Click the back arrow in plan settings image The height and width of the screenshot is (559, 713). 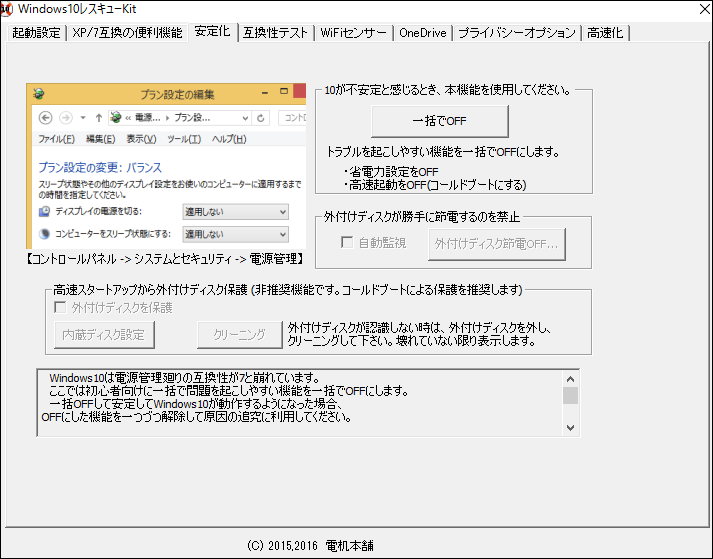pyautogui.click(x=45, y=118)
